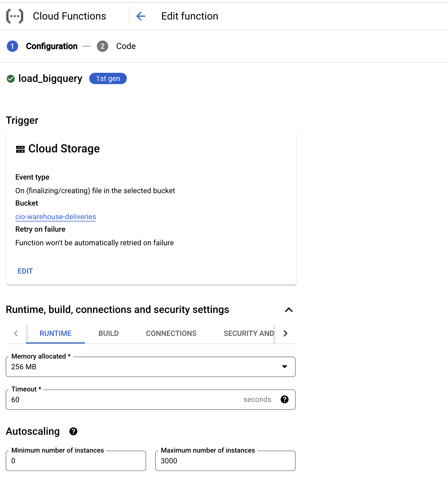This screenshot has width=448, height=486.
Task: Open the Memory allocated dropdown
Action: point(151,367)
